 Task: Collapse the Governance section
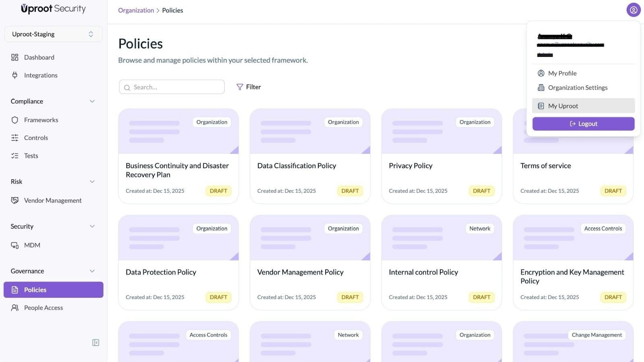(x=92, y=271)
